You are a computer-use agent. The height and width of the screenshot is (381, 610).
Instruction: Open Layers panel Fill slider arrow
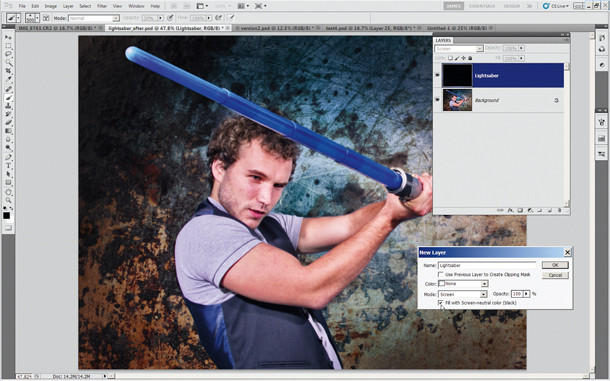point(521,58)
